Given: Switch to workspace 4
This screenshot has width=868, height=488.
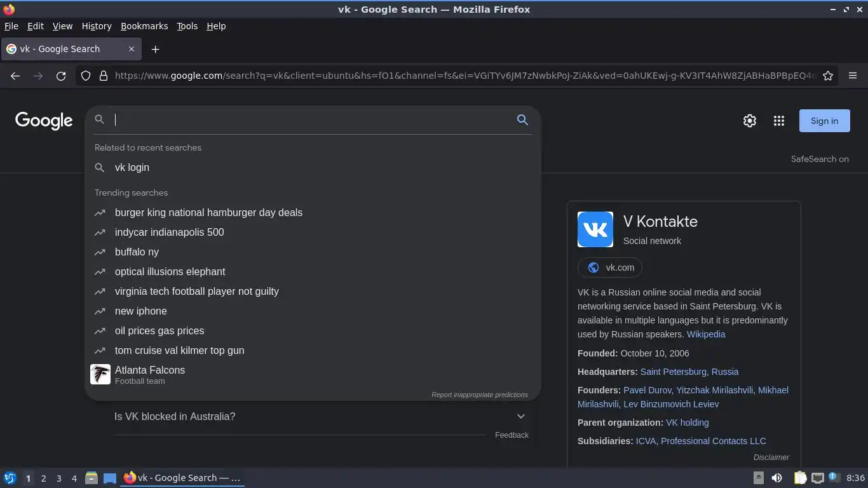Looking at the screenshot, I should coord(74,478).
